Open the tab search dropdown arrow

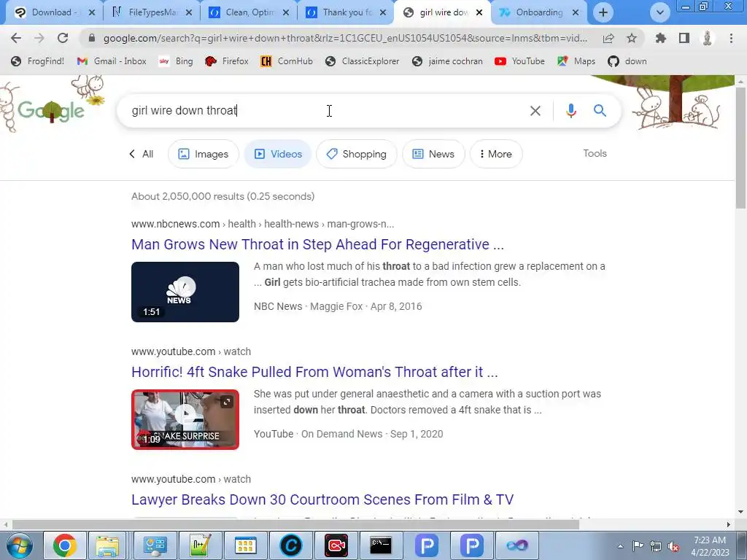click(659, 12)
